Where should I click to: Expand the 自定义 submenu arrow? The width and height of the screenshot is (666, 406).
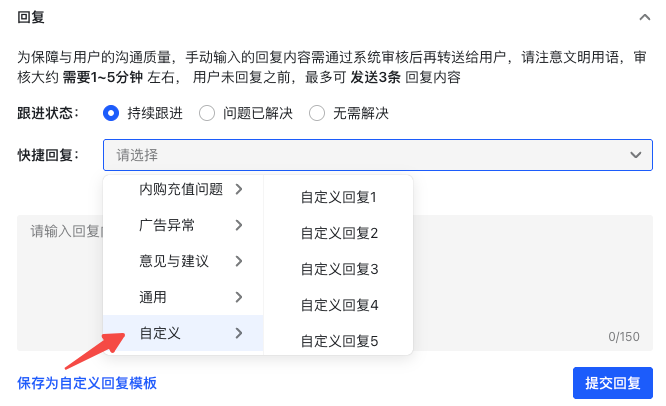pos(239,333)
